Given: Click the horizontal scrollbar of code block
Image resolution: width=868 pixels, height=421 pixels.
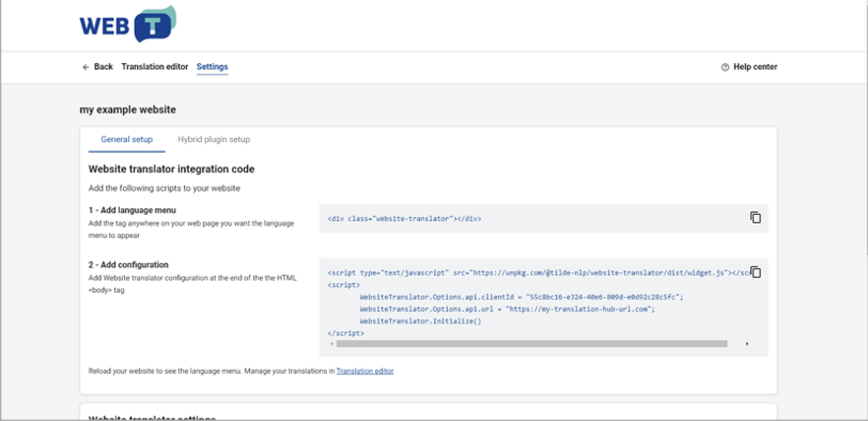Looking at the screenshot, I should (532, 344).
